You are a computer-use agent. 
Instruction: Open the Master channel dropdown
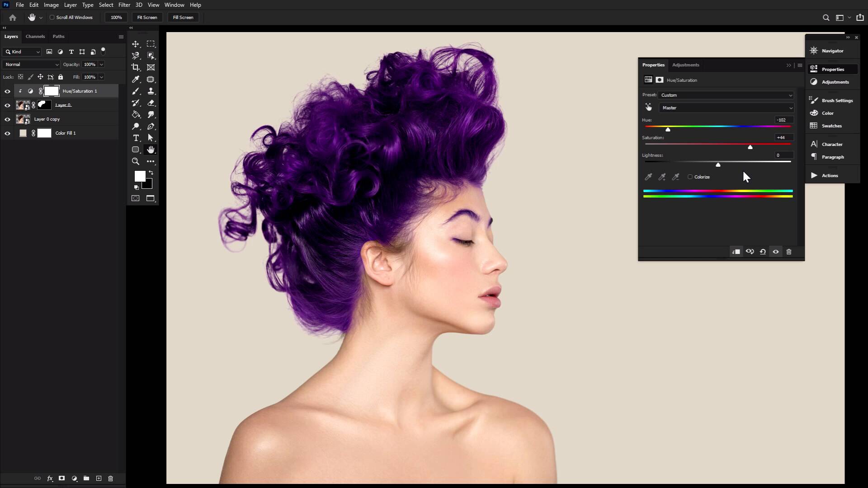coord(727,108)
